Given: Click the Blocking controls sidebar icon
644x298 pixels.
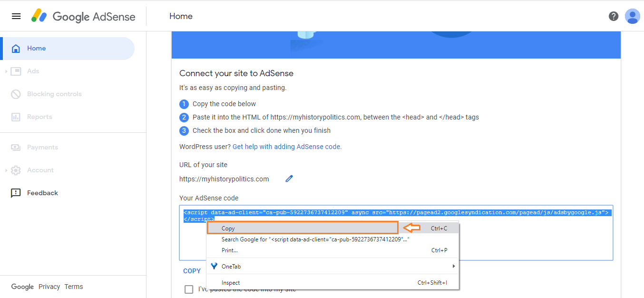Looking at the screenshot, I should [16, 94].
